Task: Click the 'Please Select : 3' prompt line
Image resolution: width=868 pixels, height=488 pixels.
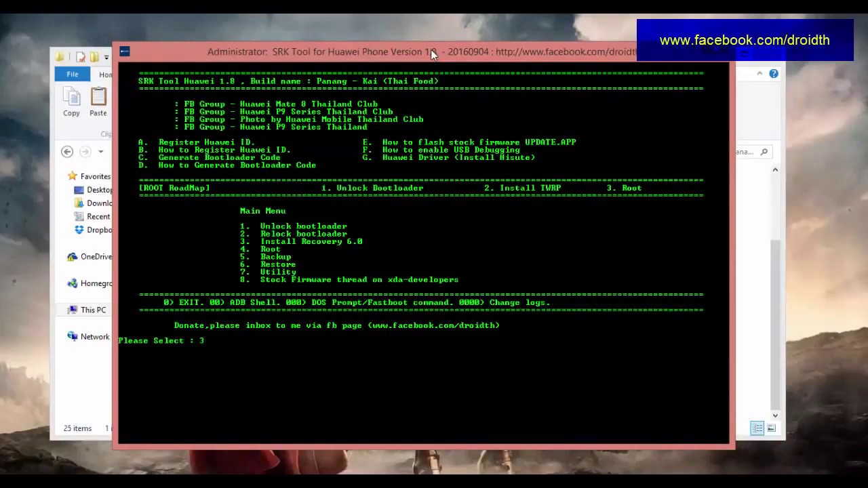Action: (x=161, y=340)
